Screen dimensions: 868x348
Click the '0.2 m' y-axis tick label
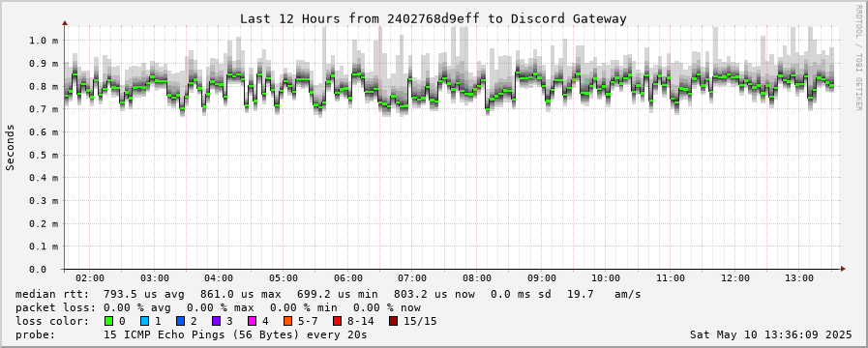44,223
